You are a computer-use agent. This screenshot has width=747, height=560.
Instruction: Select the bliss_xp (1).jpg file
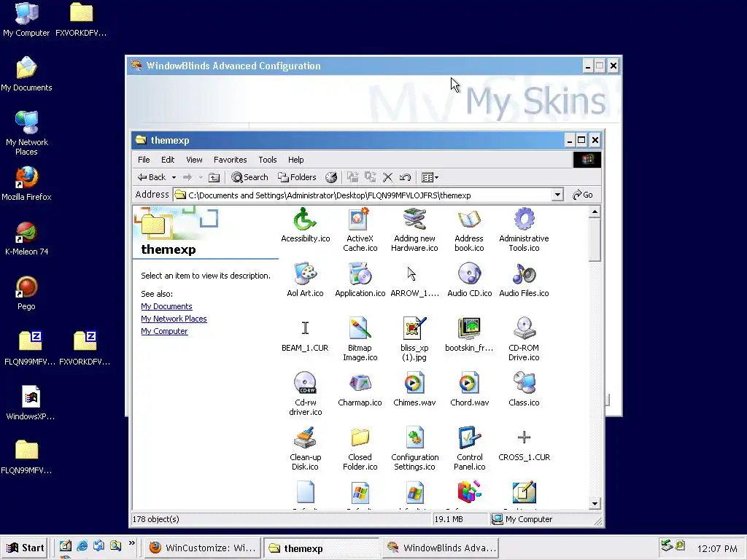(x=414, y=340)
